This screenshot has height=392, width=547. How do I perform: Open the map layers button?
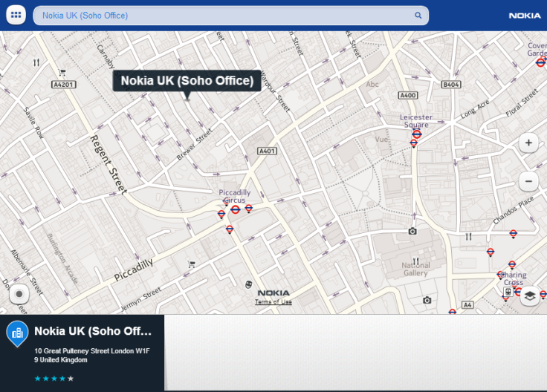(530, 296)
